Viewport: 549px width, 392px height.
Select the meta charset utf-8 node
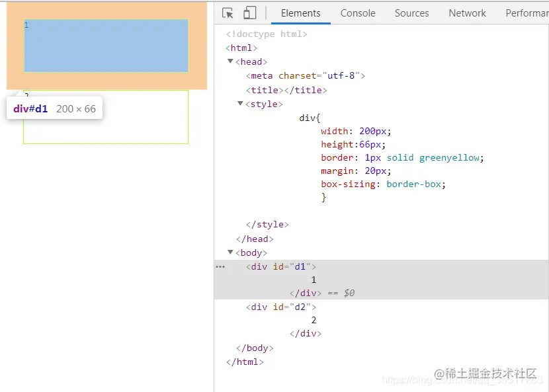point(306,75)
